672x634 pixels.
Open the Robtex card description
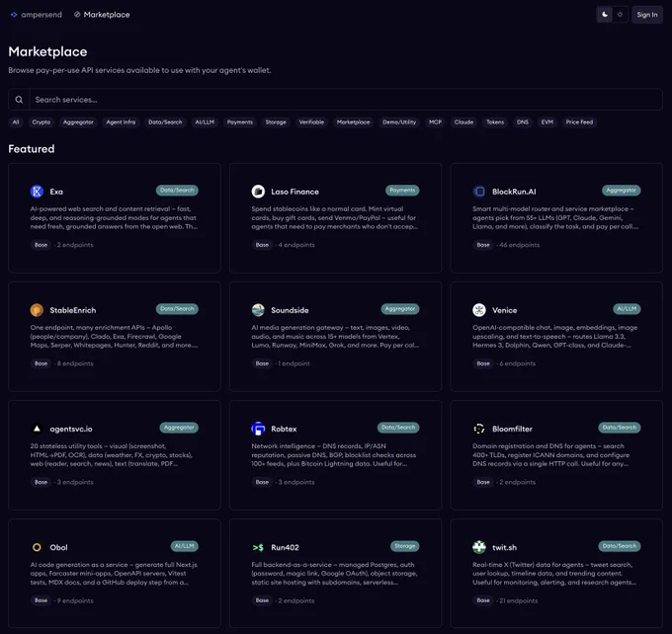tap(333, 455)
